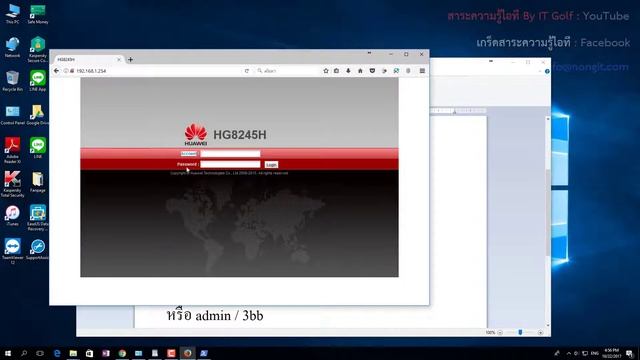The width and height of the screenshot is (640, 360).
Task: Click zoom slider handle in document window
Action: click(520, 332)
